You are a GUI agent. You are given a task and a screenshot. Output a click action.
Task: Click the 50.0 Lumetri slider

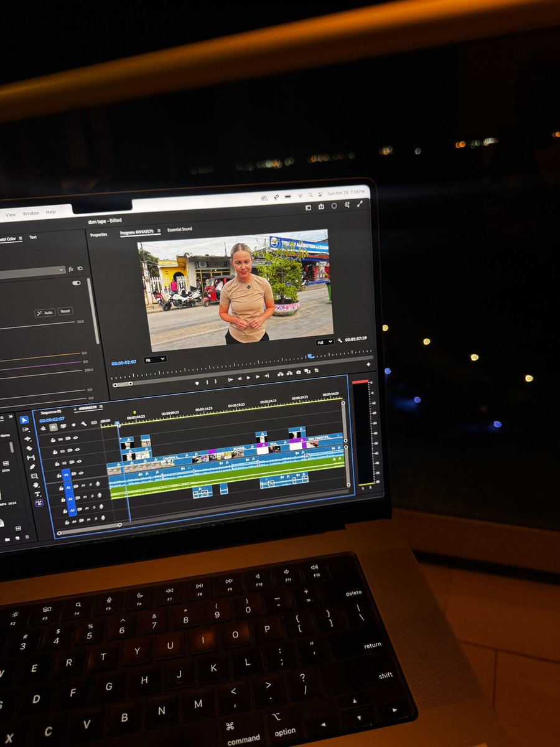tap(37, 325)
